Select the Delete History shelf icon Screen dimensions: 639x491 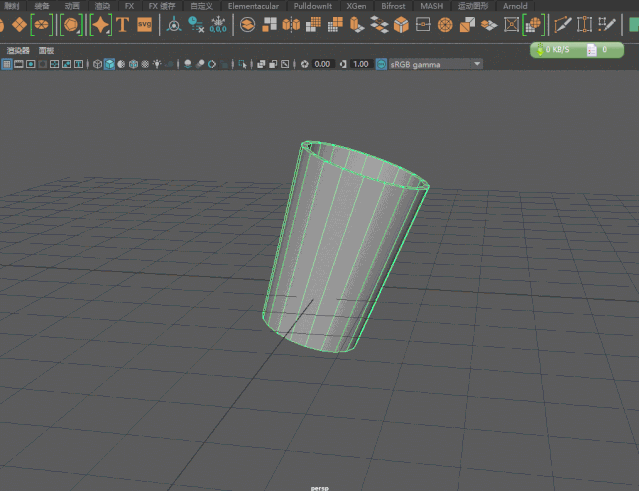(x=196, y=24)
